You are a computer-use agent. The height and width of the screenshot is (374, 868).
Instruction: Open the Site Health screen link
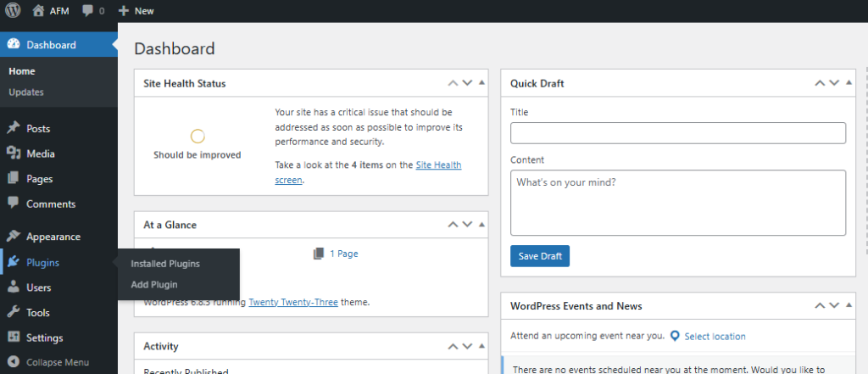click(x=438, y=165)
